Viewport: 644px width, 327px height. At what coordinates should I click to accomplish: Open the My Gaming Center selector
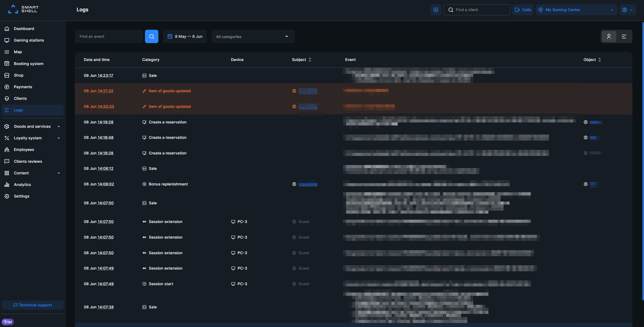pos(576,10)
